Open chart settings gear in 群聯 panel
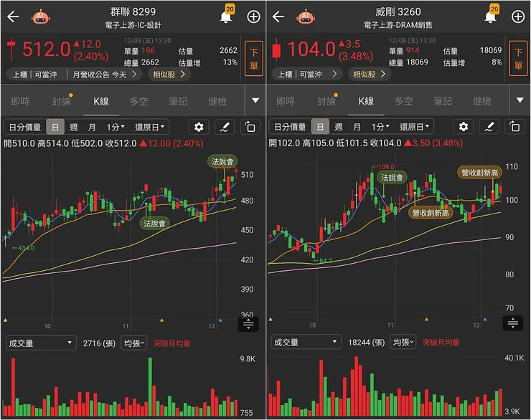The image size is (531, 420). pyautogui.click(x=199, y=127)
